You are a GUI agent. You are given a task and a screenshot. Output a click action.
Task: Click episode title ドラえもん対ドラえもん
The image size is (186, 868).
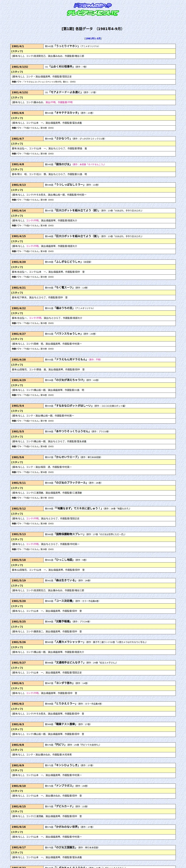click(71, 359)
